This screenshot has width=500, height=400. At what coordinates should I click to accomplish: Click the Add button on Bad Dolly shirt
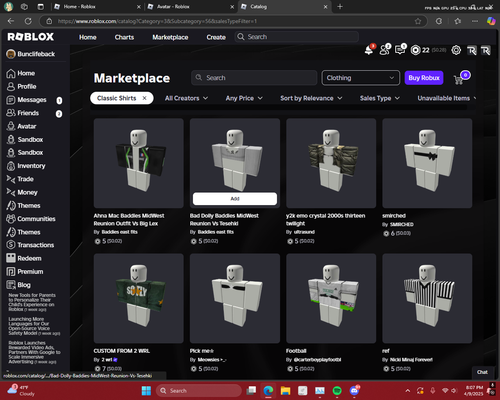(x=235, y=199)
